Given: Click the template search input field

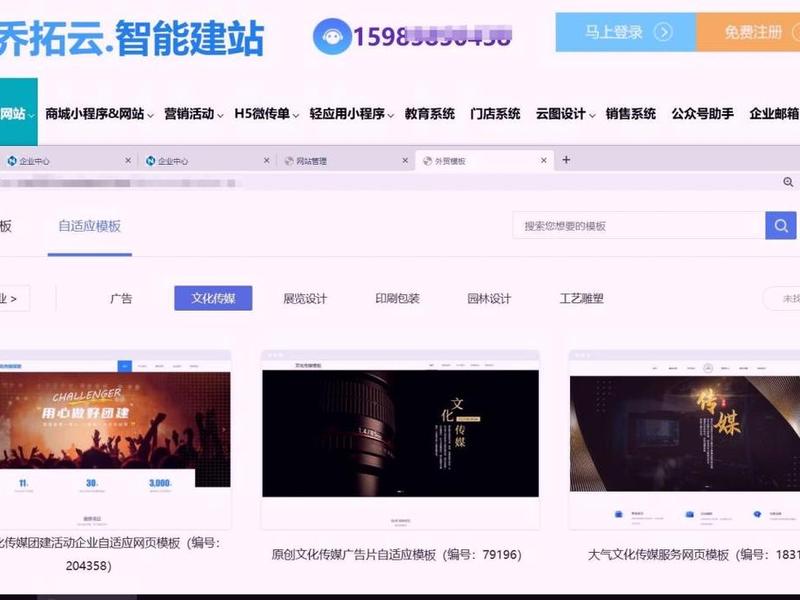Looking at the screenshot, I should coord(639,226).
